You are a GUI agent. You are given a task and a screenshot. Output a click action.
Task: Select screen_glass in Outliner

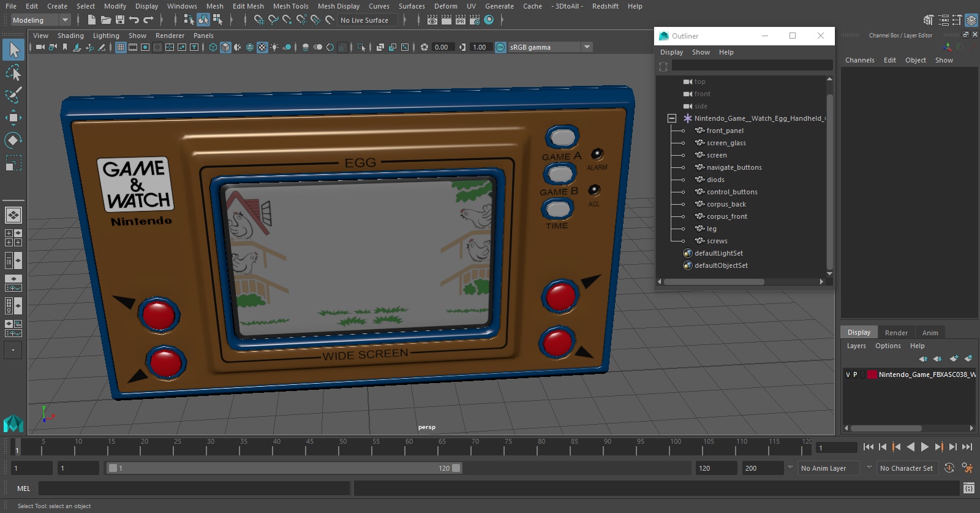pyautogui.click(x=726, y=143)
